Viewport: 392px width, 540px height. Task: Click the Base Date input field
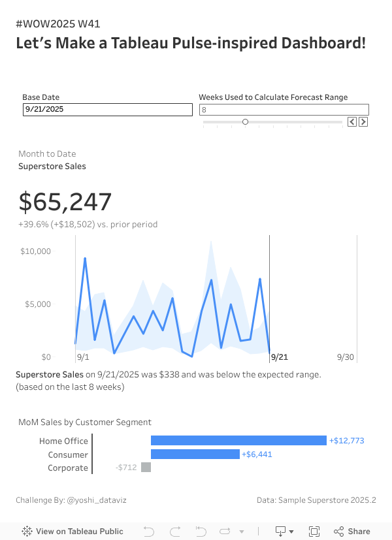pyautogui.click(x=107, y=110)
